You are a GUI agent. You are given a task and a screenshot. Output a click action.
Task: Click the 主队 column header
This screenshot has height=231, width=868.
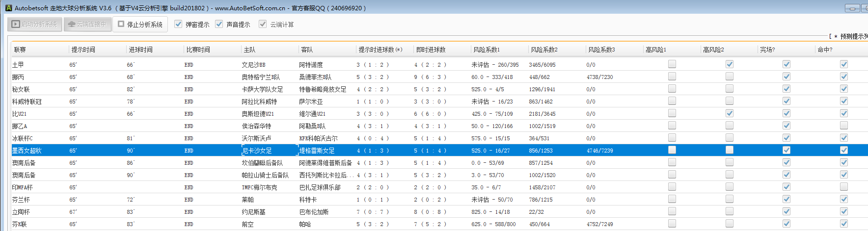249,50
